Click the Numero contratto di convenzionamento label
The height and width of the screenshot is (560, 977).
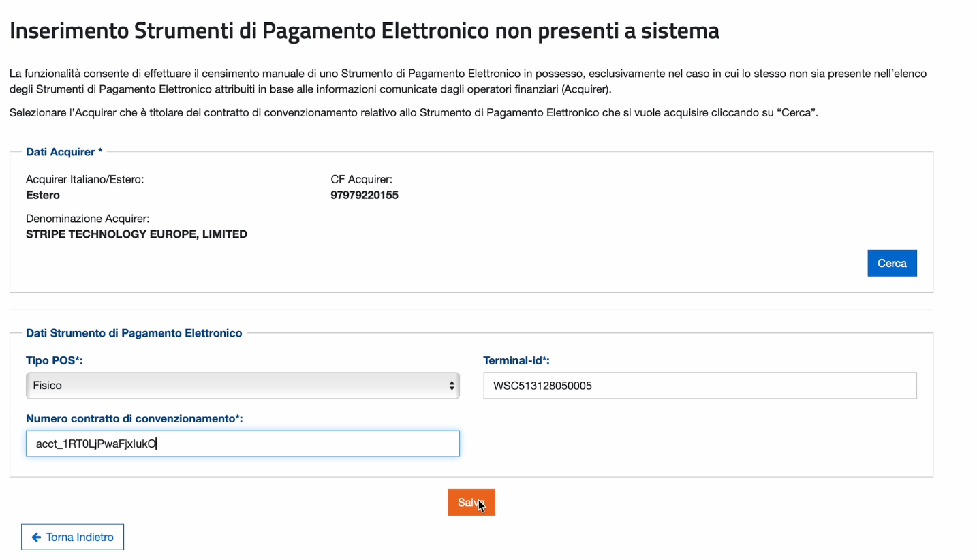coord(134,418)
